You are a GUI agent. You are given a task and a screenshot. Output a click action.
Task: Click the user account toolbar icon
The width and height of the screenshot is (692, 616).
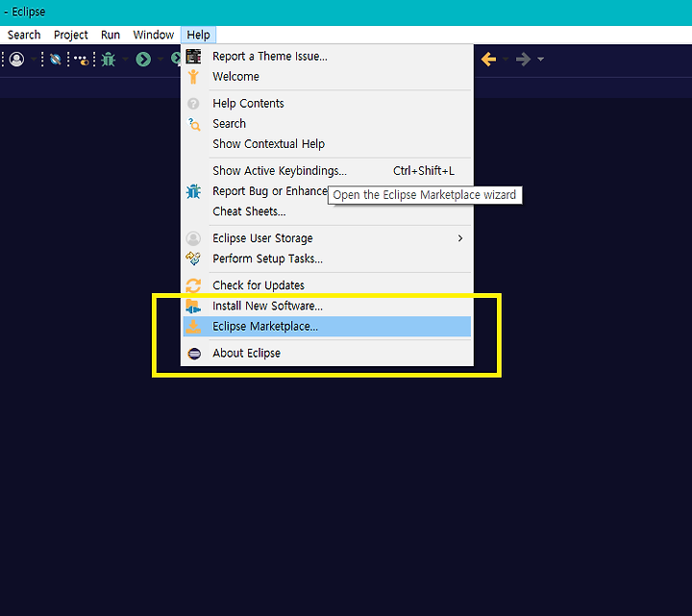(16, 60)
